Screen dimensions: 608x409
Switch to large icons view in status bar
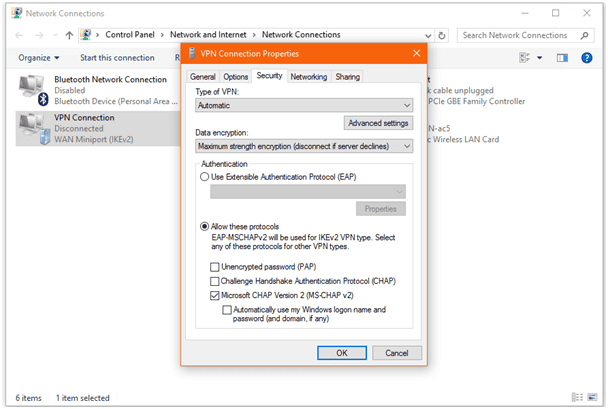coord(592,397)
